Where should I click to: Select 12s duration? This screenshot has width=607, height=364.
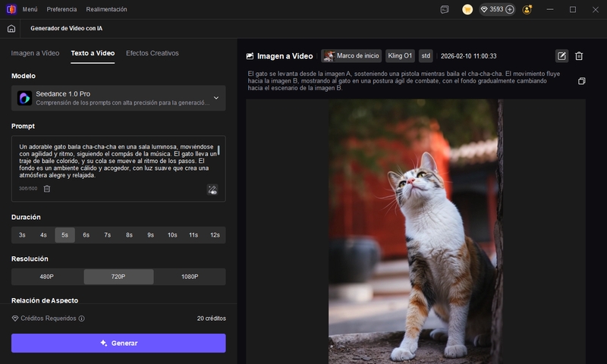(x=215, y=235)
